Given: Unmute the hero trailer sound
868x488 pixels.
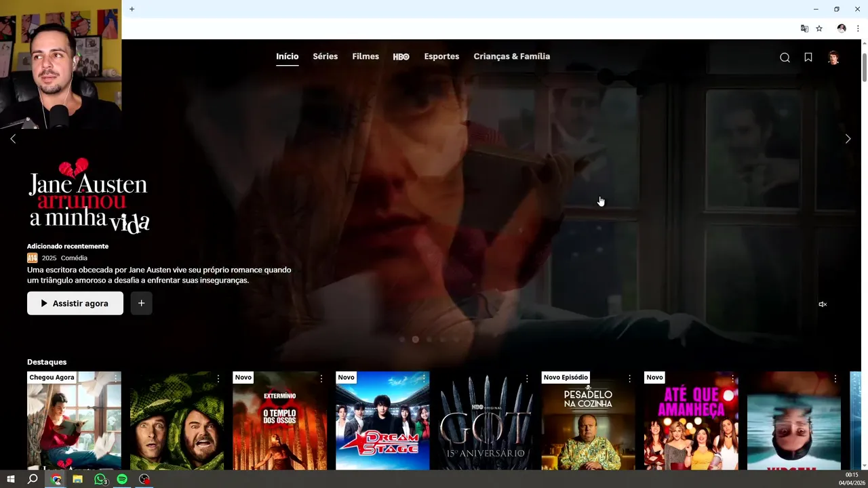Looking at the screenshot, I should [x=823, y=304].
